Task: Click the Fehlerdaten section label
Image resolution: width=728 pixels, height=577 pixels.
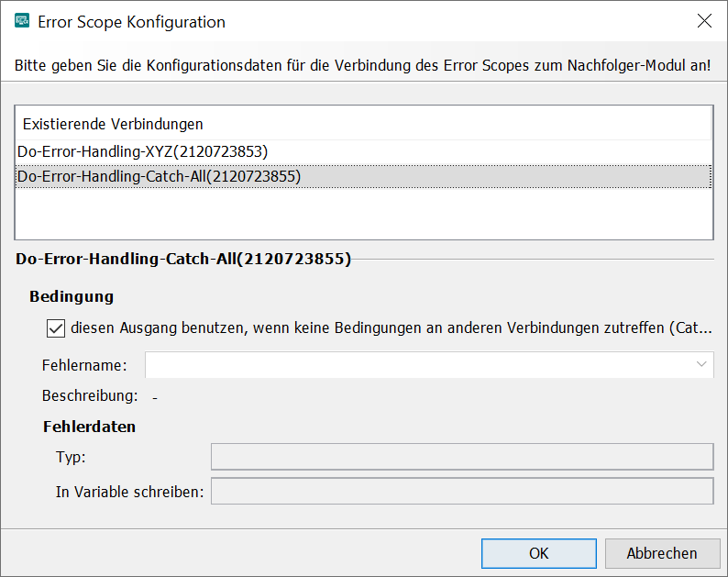Action: coord(89,427)
